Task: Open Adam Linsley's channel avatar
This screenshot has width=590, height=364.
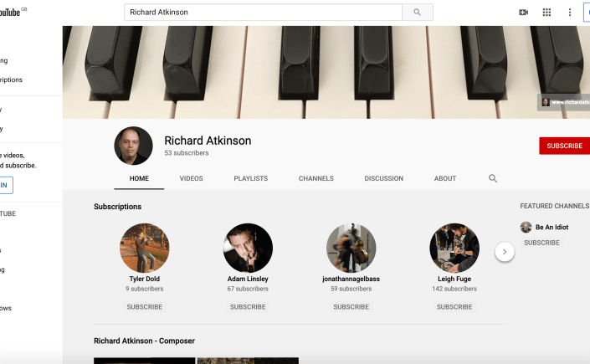Action: pyautogui.click(x=248, y=248)
